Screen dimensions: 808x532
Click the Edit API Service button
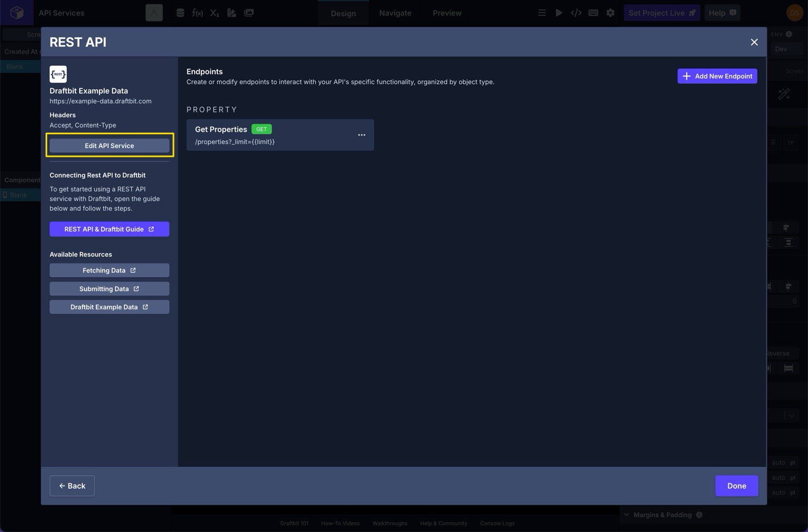pyautogui.click(x=109, y=146)
